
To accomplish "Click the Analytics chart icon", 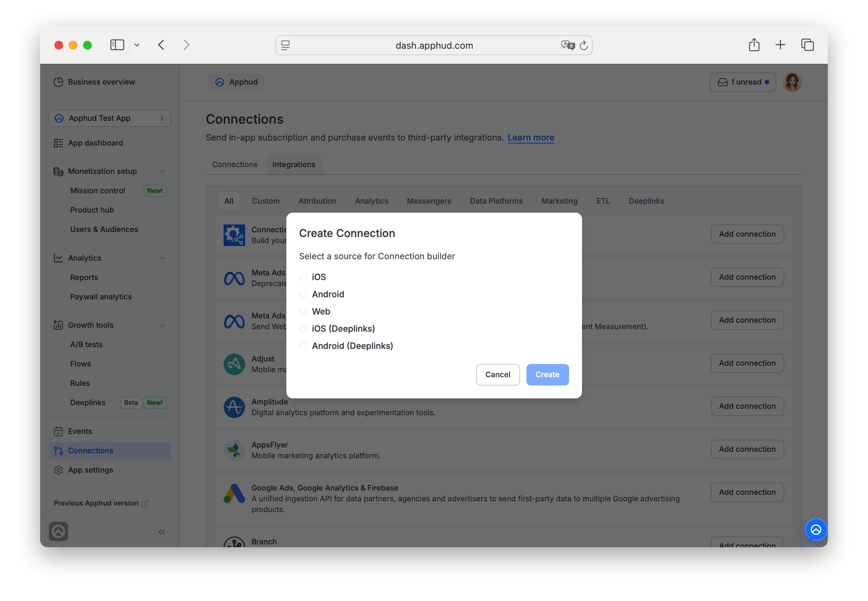I will tap(58, 258).
